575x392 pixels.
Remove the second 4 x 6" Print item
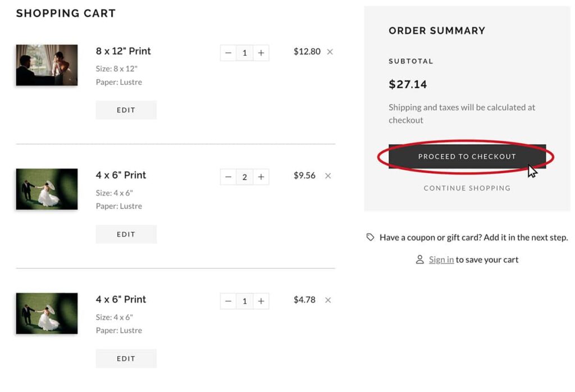pyautogui.click(x=328, y=300)
